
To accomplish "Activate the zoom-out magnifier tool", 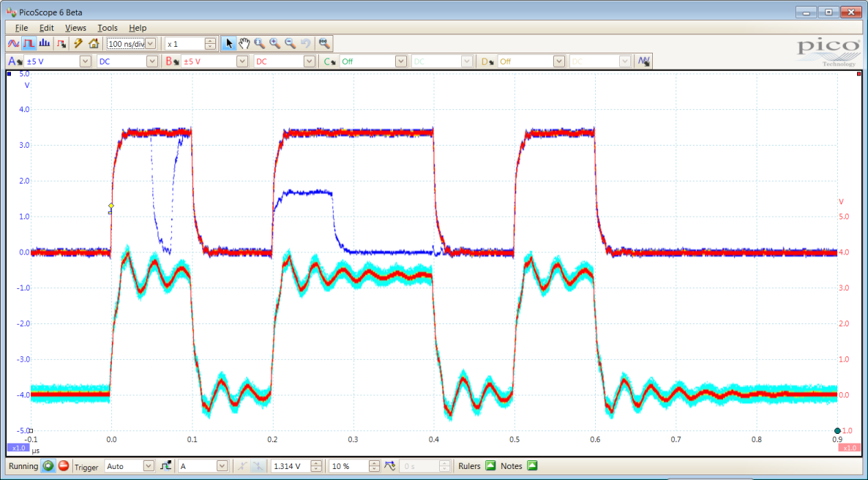I will click(290, 44).
